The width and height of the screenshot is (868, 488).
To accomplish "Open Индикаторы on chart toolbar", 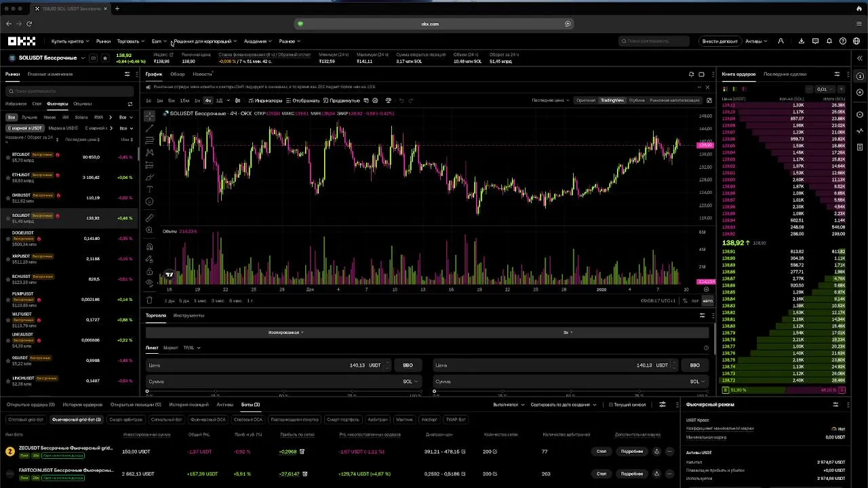I will tap(265, 100).
